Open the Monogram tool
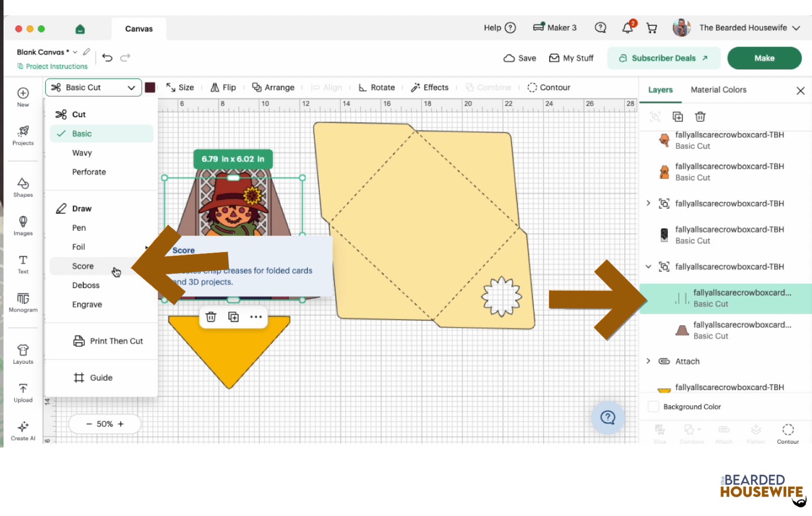812x516 pixels. (x=23, y=302)
